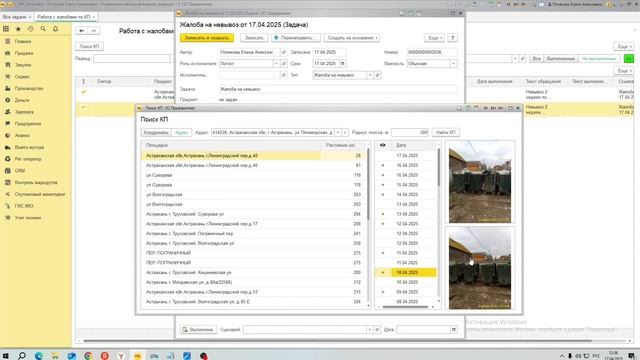Launch Chrome from the taskbar
The image size is (640, 360).
pyautogui.click(x=88, y=356)
